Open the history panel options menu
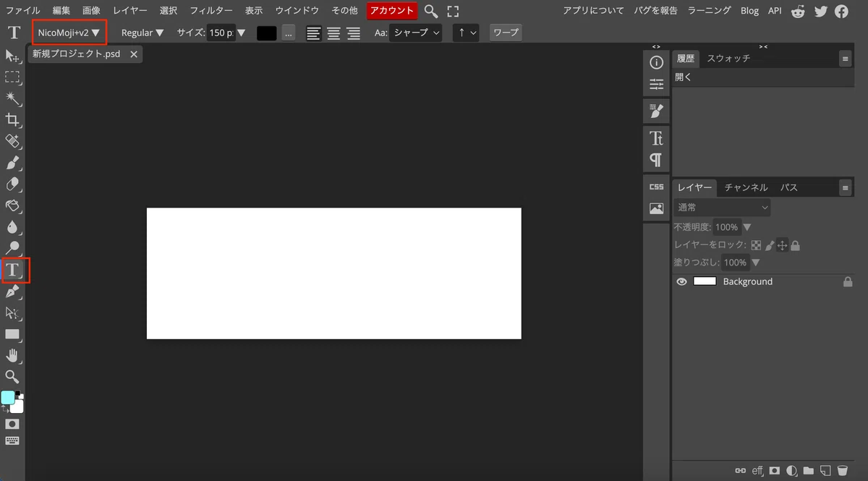 845,59
